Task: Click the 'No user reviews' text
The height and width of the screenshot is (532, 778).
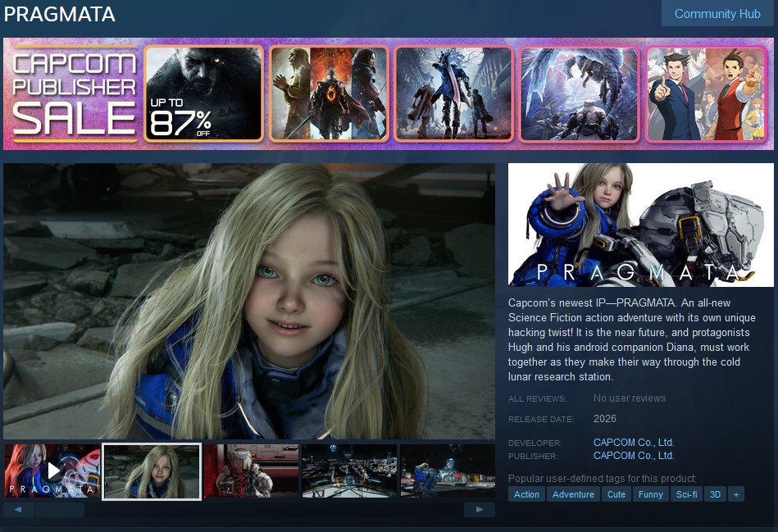Action: click(x=630, y=398)
